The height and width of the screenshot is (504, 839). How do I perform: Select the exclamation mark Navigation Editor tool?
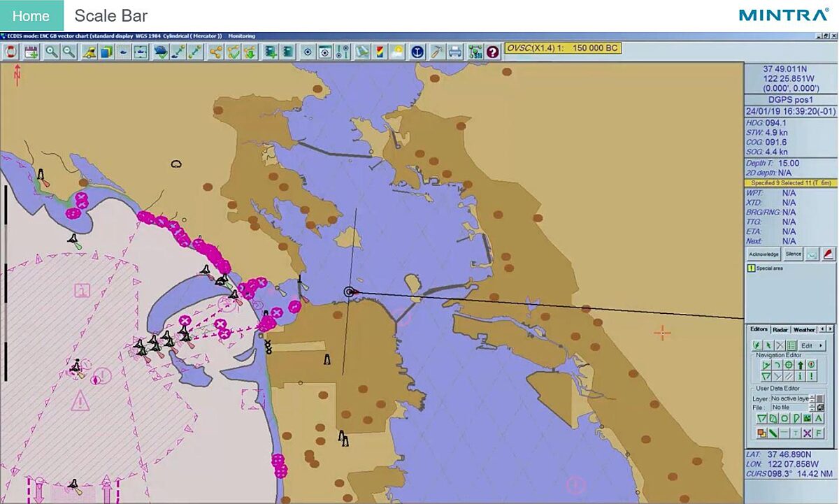pos(811,376)
